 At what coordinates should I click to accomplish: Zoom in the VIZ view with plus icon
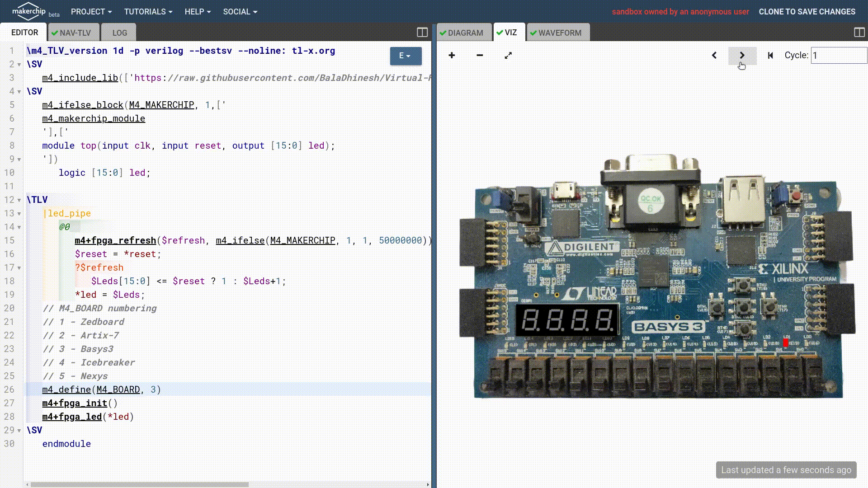click(x=452, y=55)
